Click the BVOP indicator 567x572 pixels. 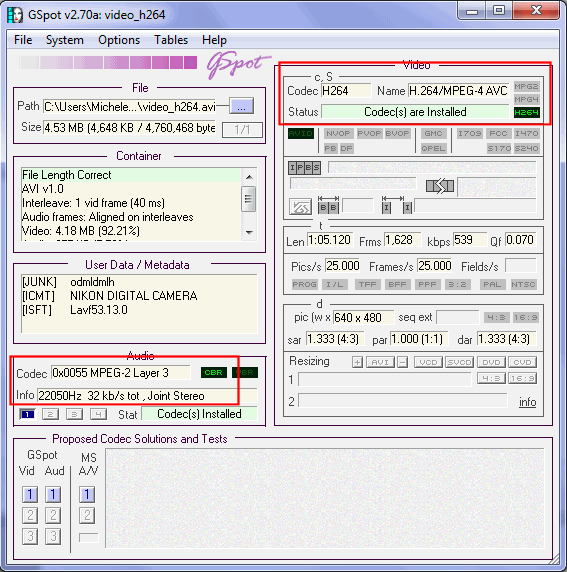pyautogui.click(x=397, y=134)
